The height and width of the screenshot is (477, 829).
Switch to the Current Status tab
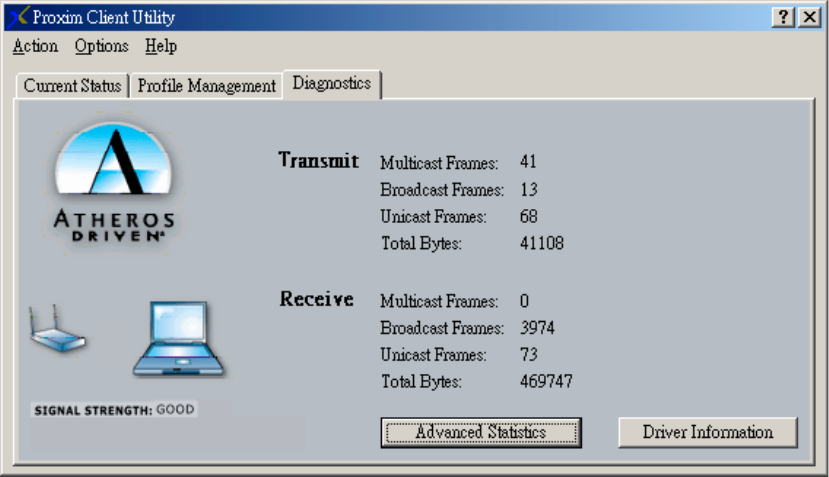click(x=72, y=86)
